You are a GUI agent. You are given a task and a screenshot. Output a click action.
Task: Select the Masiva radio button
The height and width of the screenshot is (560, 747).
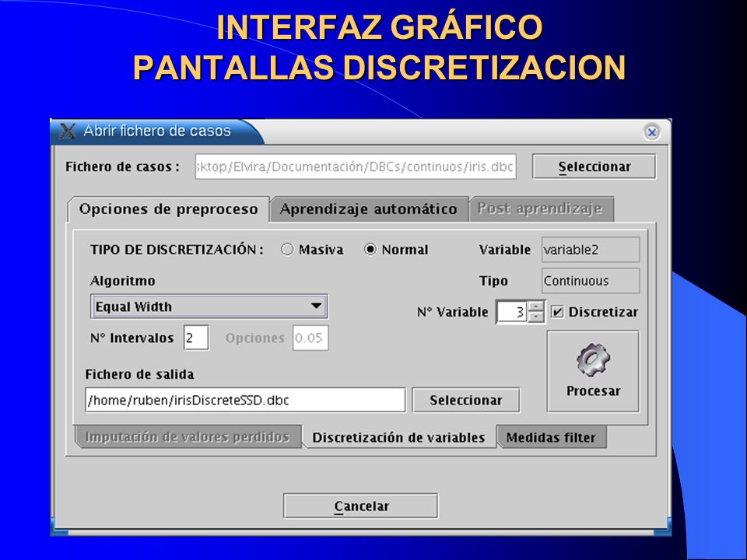coord(287,249)
